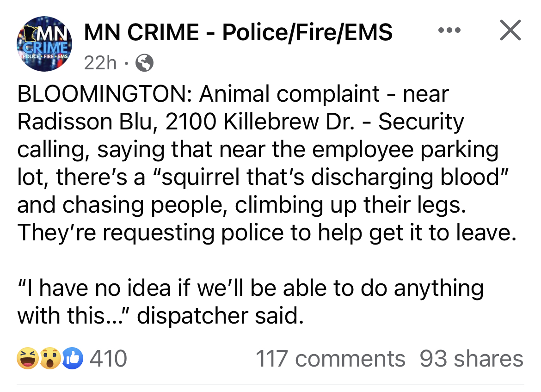
Task: Open the three-dot post options menu
Action: (449, 31)
